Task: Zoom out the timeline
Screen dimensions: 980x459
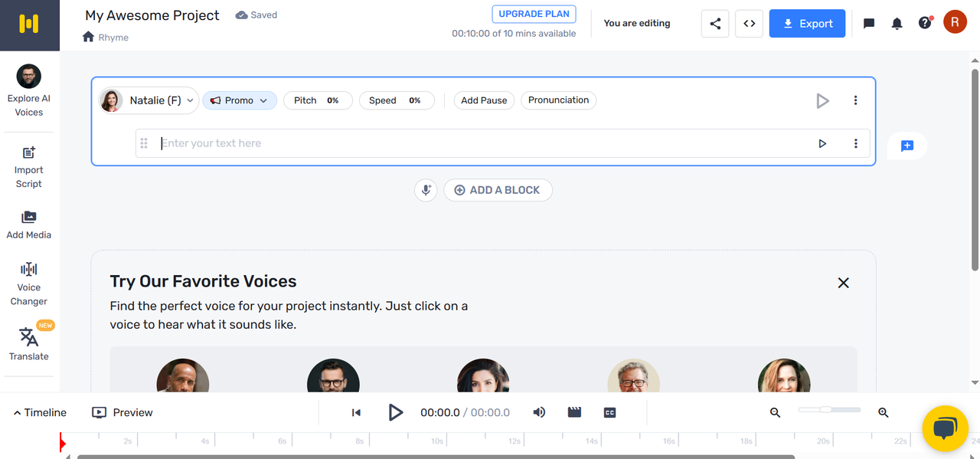Action: coord(775,412)
